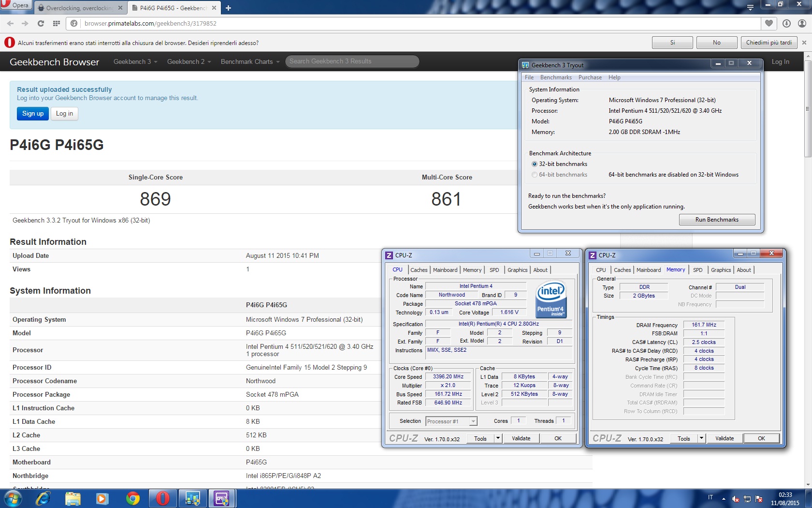Image resolution: width=812 pixels, height=508 pixels.
Task: Switch to CPU-Z on taskbar
Action: [x=222, y=498]
